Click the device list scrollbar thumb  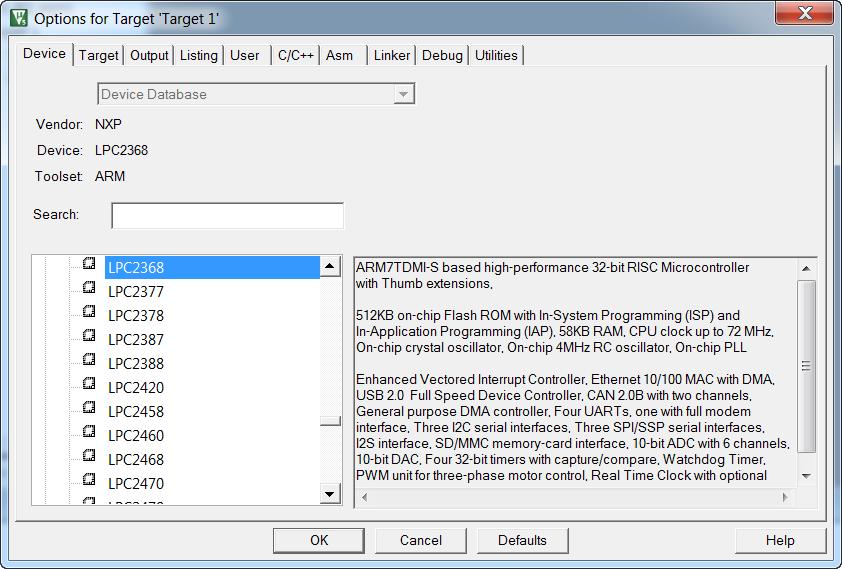click(330, 420)
